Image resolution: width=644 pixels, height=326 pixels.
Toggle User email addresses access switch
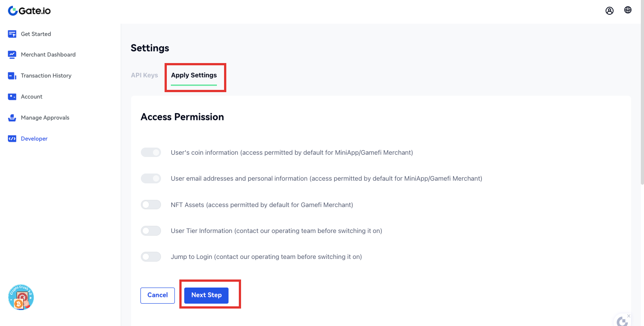(151, 178)
